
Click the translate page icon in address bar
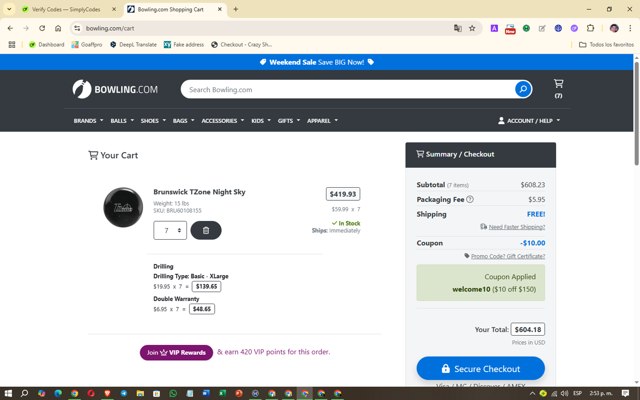click(x=458, y=28)
